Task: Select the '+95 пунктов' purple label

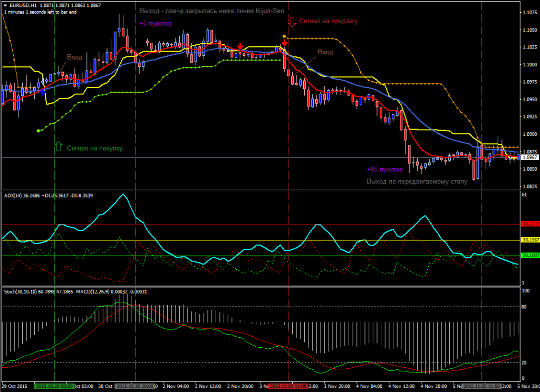Action: pyautogui.click(x=385, y=170)
